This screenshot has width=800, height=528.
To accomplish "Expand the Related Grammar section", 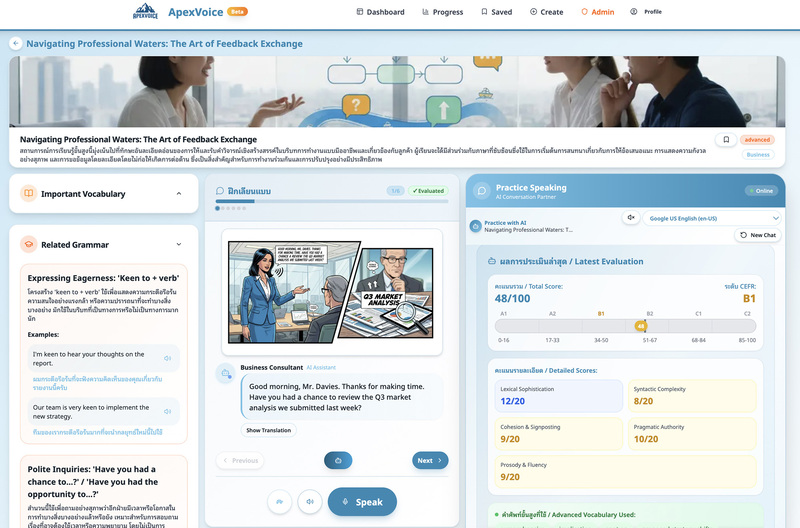I will tap(178, 244).
